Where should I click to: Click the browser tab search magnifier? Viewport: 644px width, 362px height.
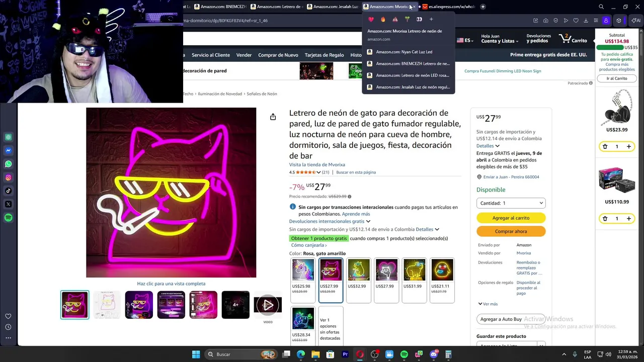click(601, 7)
